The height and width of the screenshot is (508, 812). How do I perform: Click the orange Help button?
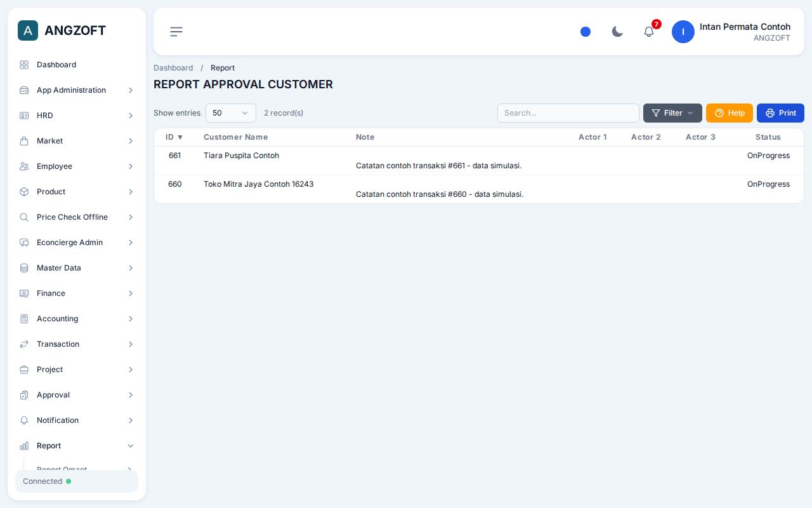pyautogui.click(x=730, y=113)
